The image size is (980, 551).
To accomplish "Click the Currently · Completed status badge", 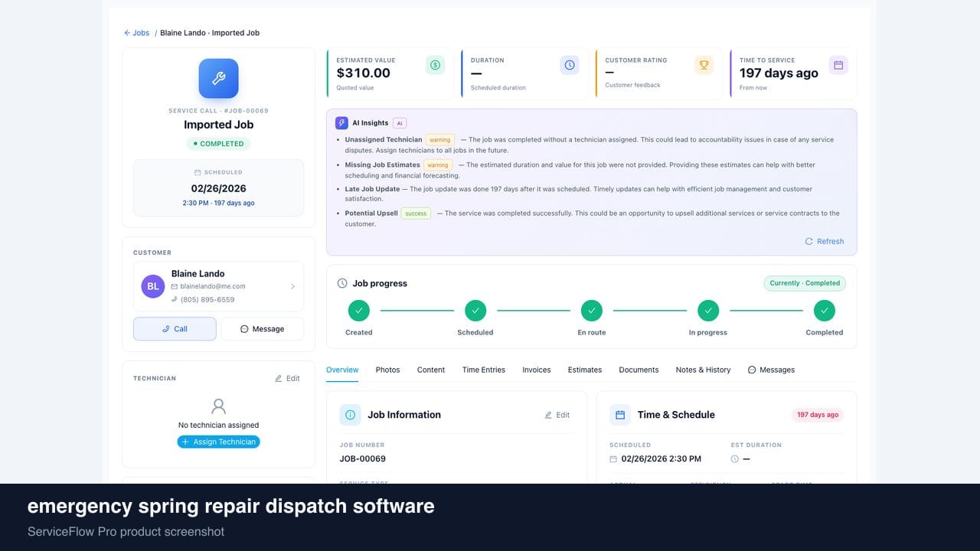I will click(x=805, y=283).
